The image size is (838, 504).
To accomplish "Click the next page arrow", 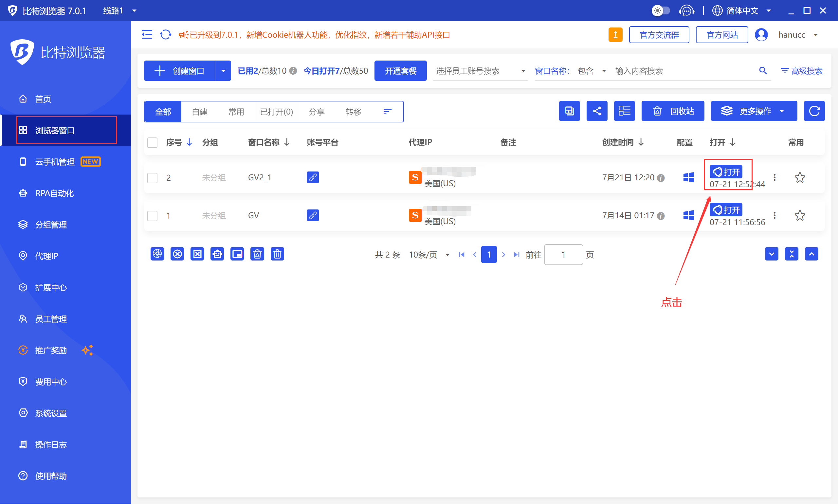I will [x=503, y=254].
